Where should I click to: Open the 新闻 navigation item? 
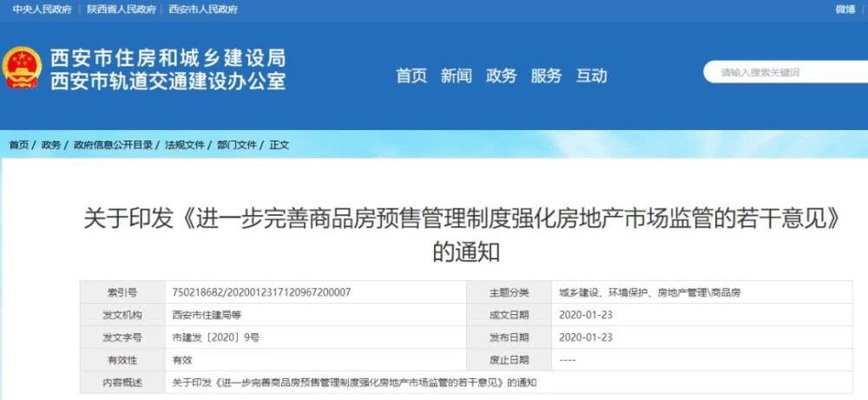pyautogui.click(x=457, y=75)
